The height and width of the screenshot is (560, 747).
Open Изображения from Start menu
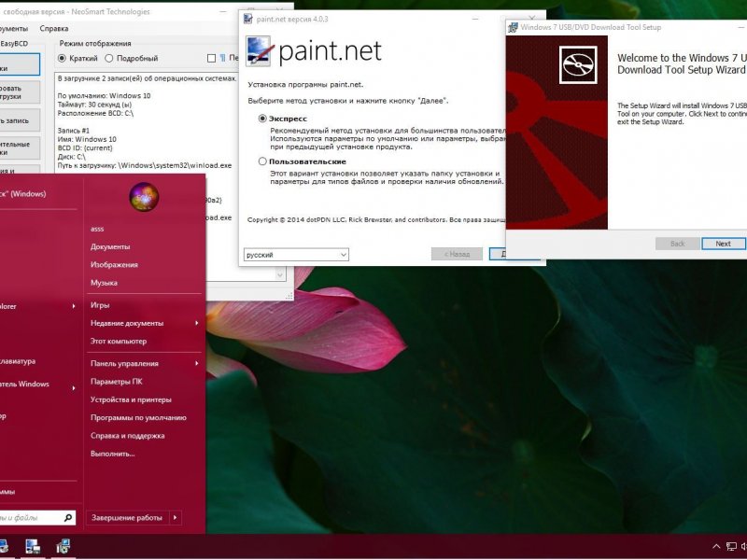click(114, 265)
